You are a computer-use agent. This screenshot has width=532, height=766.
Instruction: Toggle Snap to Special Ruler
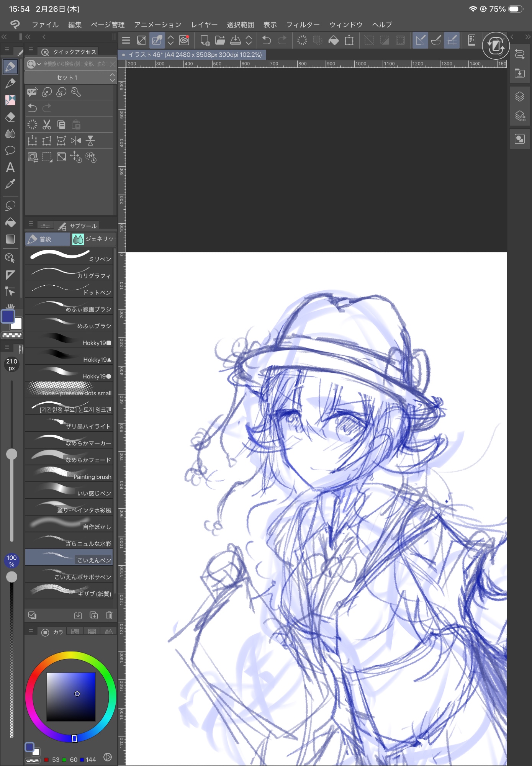436,40
